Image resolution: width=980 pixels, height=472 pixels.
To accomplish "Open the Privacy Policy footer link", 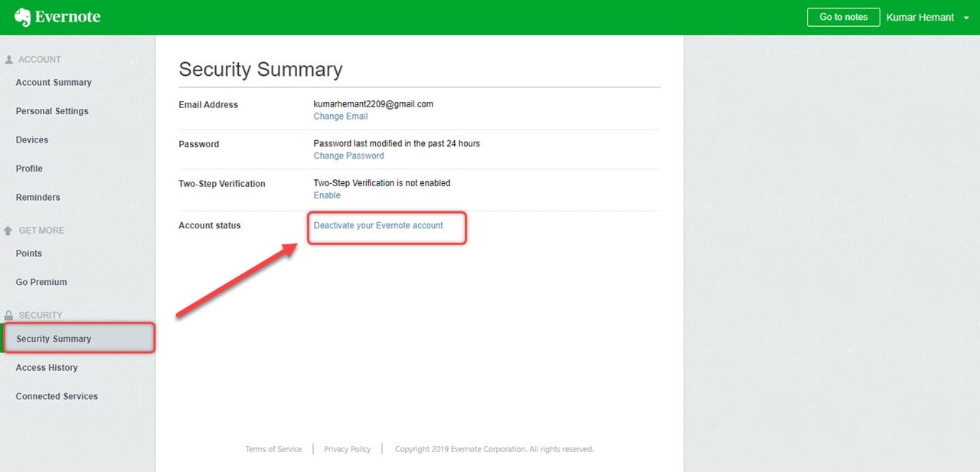I will 348,449.
